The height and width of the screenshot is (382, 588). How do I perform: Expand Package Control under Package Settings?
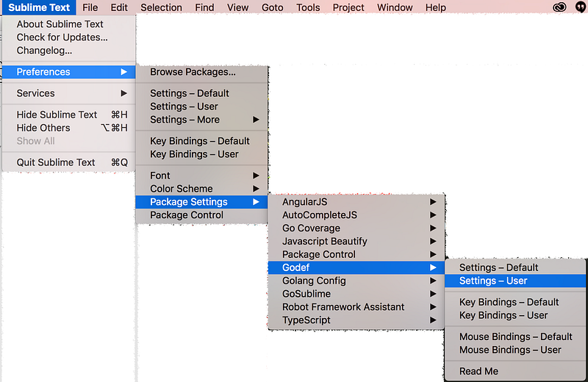click(356, 254)
